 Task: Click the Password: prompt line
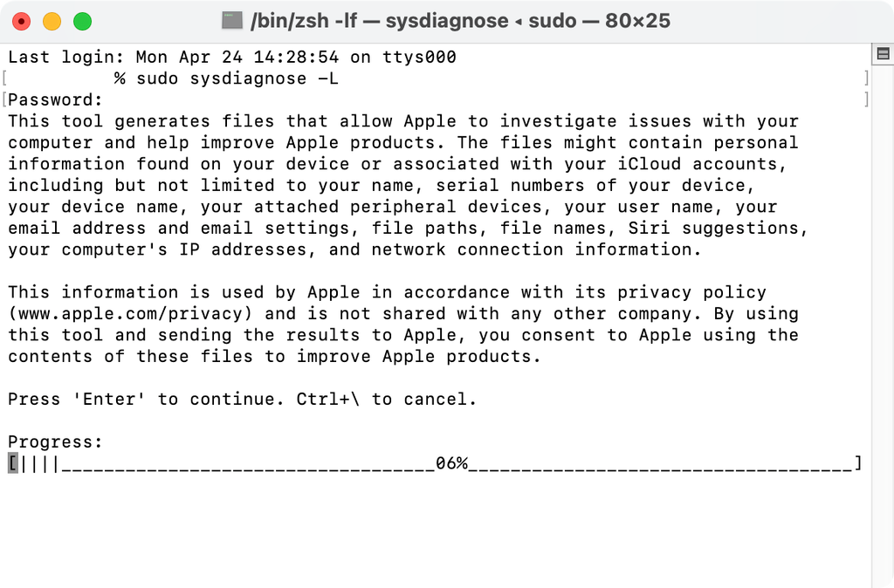click(x=52, y=99)
